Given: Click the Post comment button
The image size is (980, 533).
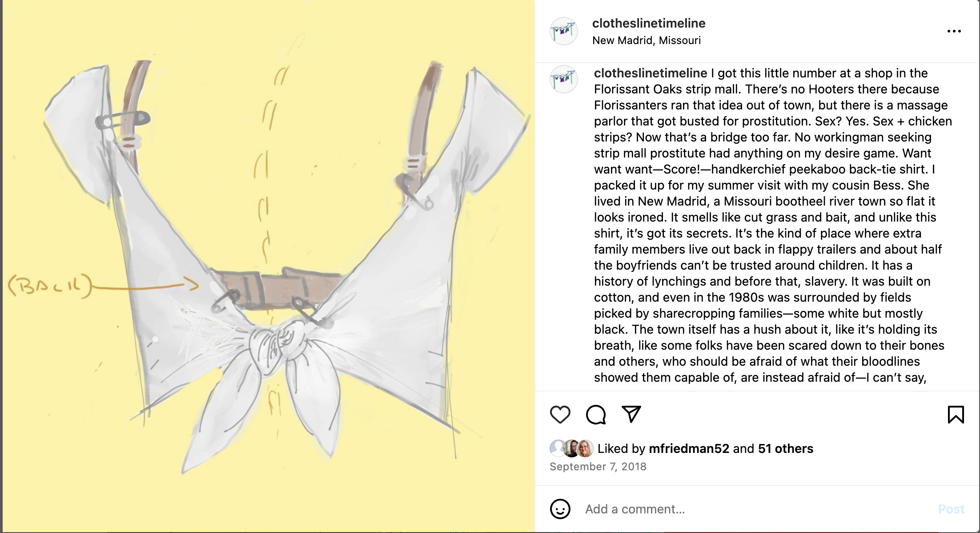Looking at the screenshot, I should click(951, 509).
